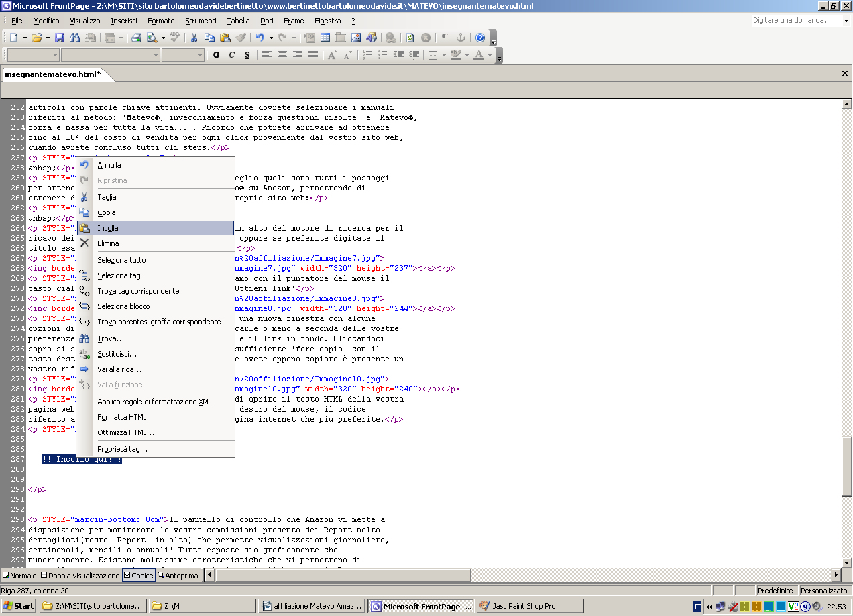Click the Insert Picture from File icon
Screen dimensions: 853x616
point(356,38)
